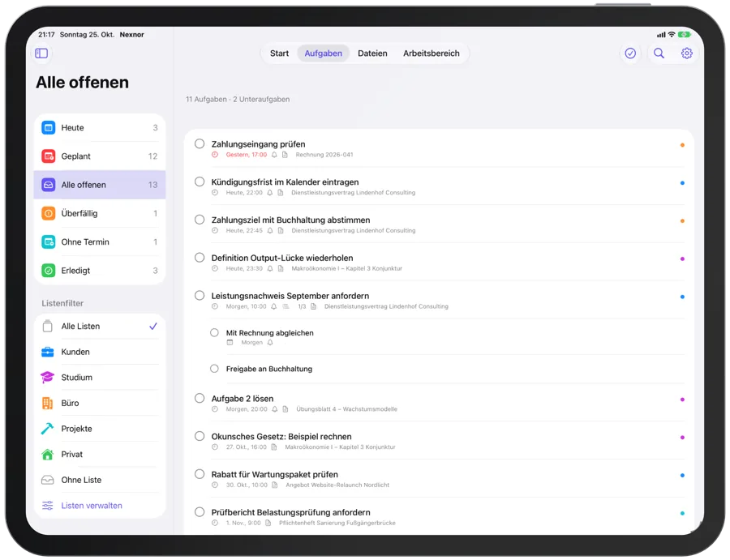Click bell icon on Aufgabe 2 lösen

275,409
